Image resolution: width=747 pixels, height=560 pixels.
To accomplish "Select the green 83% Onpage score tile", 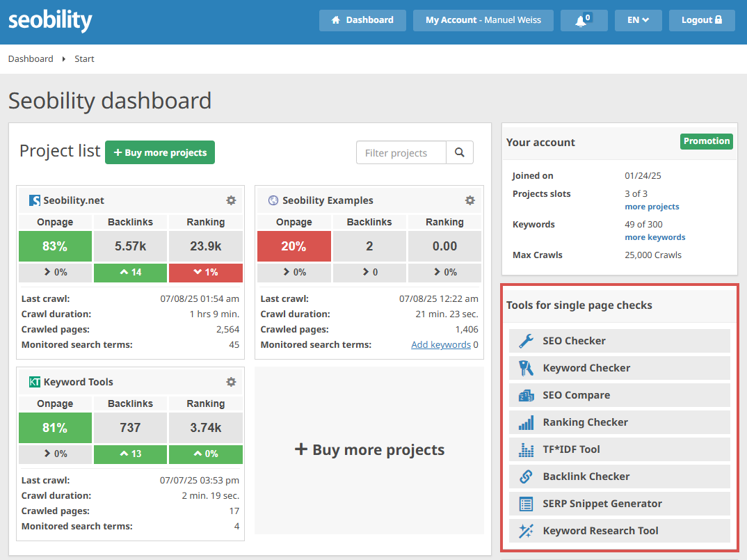I will click(55, 246).
